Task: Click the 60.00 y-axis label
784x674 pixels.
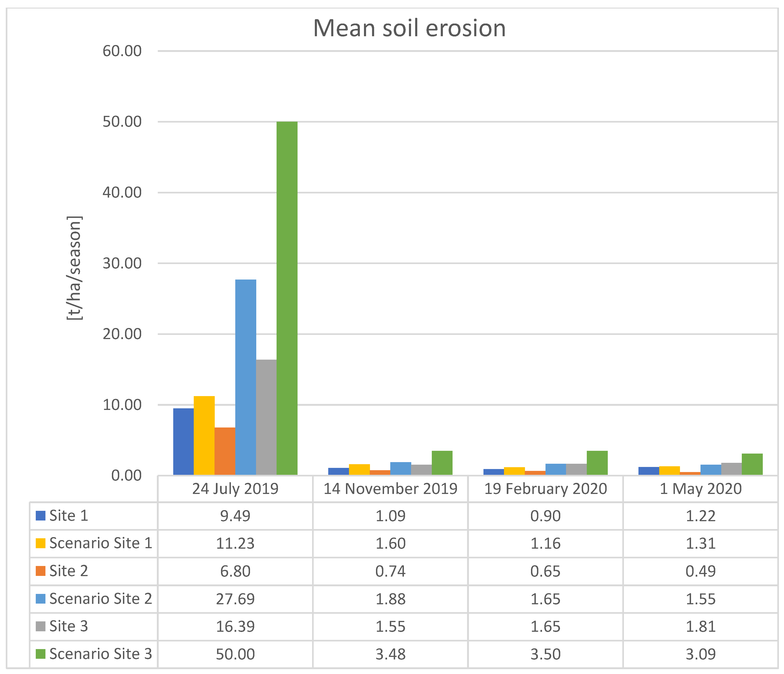Action: (x=122, y=51)
